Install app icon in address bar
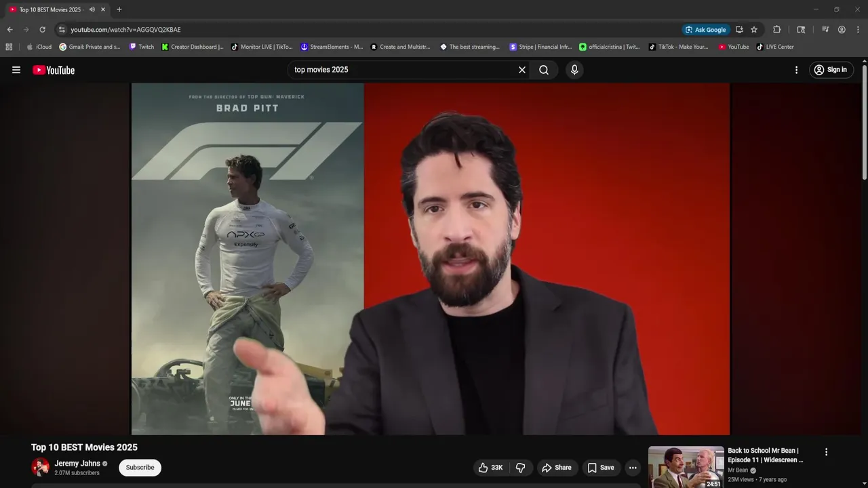Screen dimensions: 868x488 point(739,30)
